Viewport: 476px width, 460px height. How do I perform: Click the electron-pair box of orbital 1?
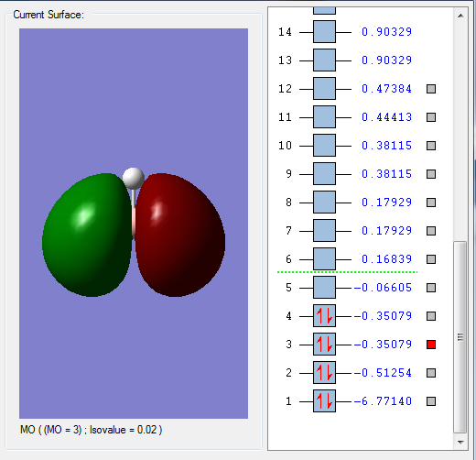tap(324, 401)
